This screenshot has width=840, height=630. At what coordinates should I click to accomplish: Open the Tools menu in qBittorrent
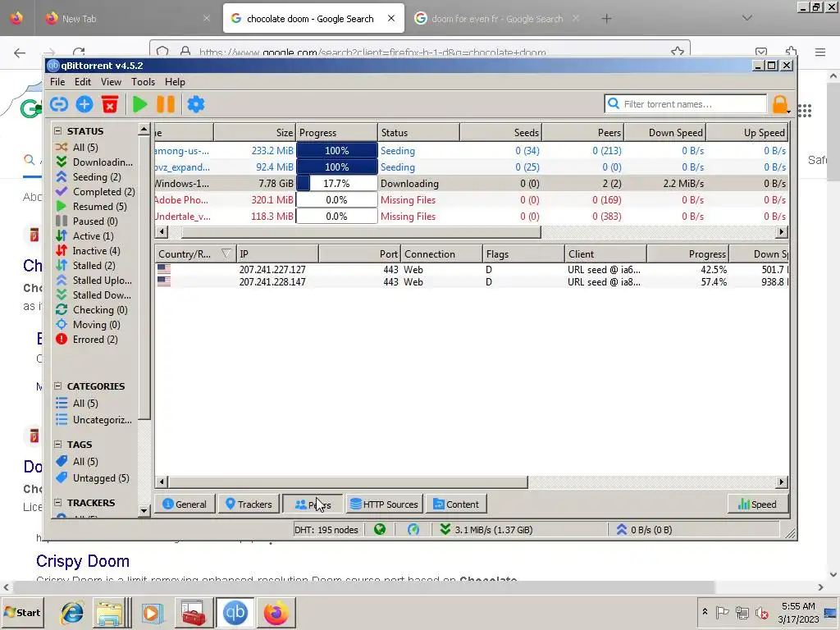pyautogui.click(x=143, y=82)
